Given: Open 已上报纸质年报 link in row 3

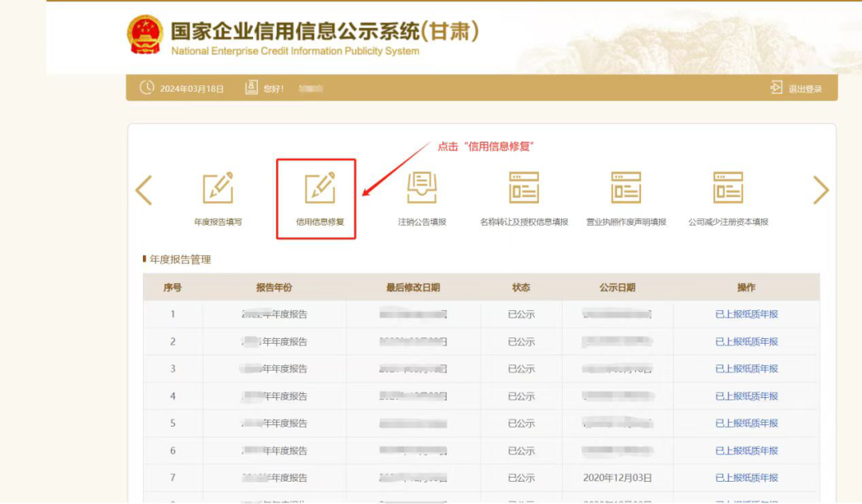Looking at the screenshot, I should click(746, 368).
